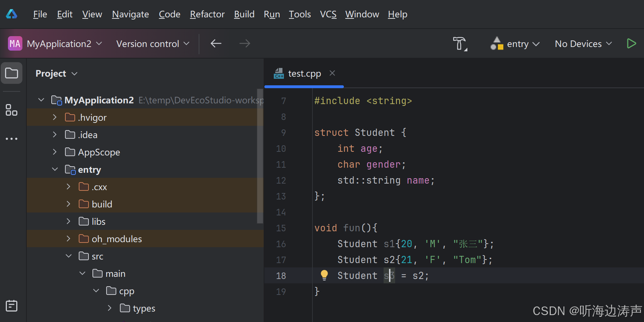Image resolution: width=644 pixels, height=322 pixels.
Task: Open the Edit menu
Action: pos(65,14)
